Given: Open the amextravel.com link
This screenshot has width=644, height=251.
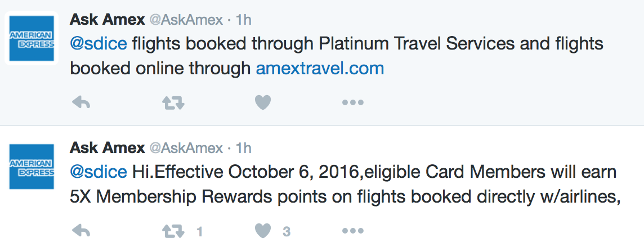Looking at the screenshot, I should pyautogui.click(x=320, y=68).
